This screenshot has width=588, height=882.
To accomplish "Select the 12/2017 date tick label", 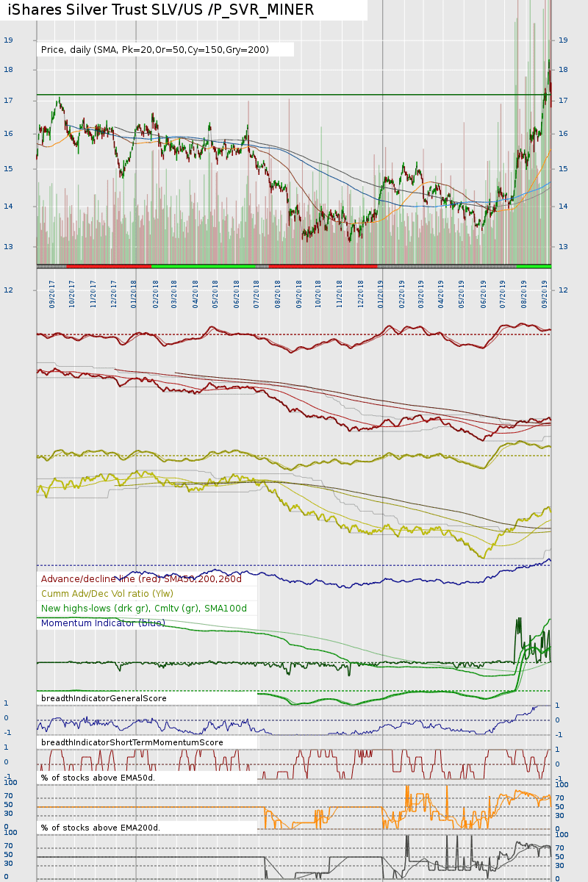I will [114, 293].
